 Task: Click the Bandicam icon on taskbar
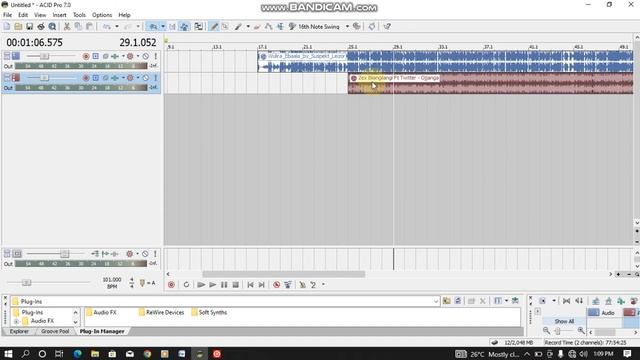point(217,353)
